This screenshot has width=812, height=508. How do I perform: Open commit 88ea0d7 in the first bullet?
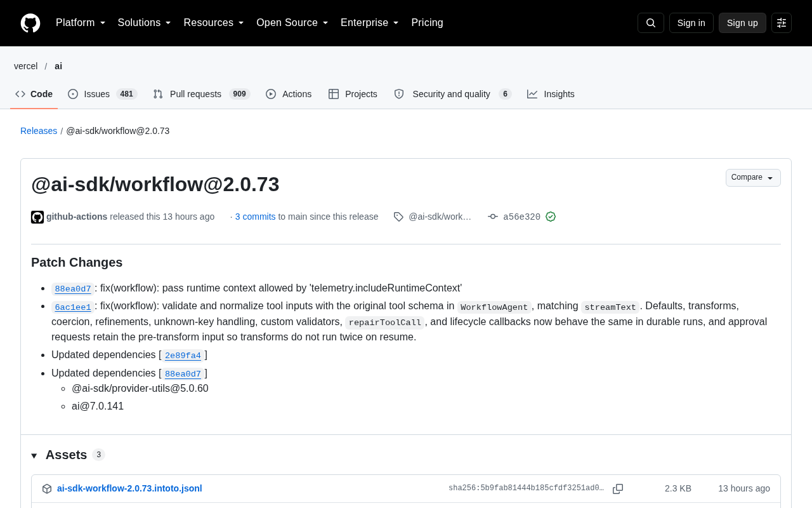(x=73, y=289)
